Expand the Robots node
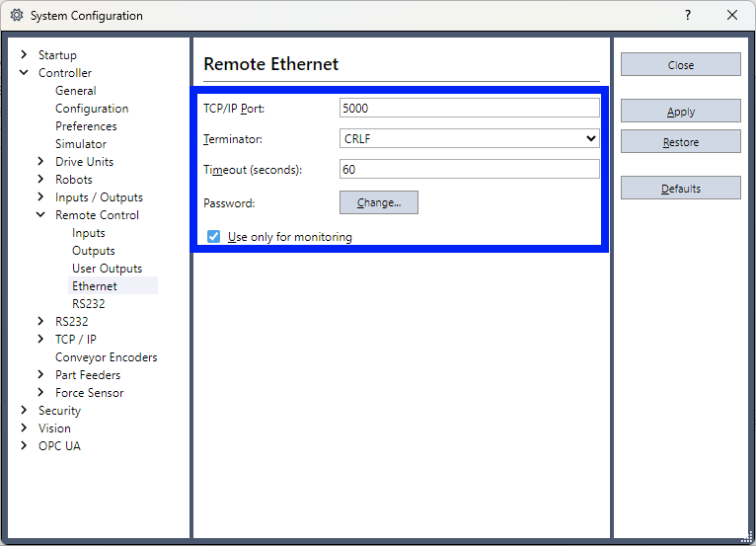756x546 pixels. pos(40,180)
